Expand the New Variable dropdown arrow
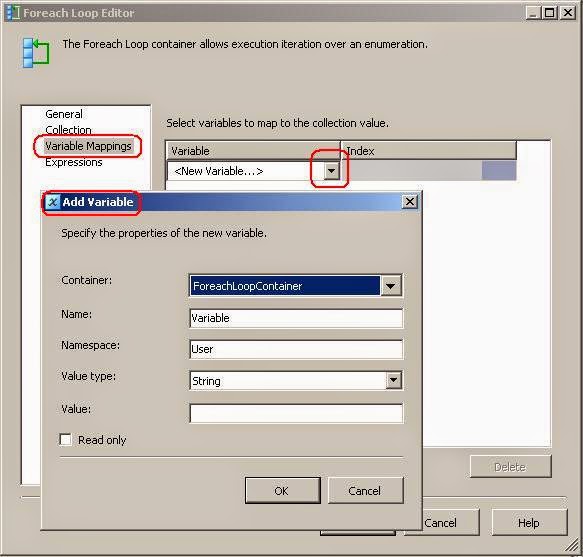The height and width of the screenshot is (557, 583). tap(331, 171)
